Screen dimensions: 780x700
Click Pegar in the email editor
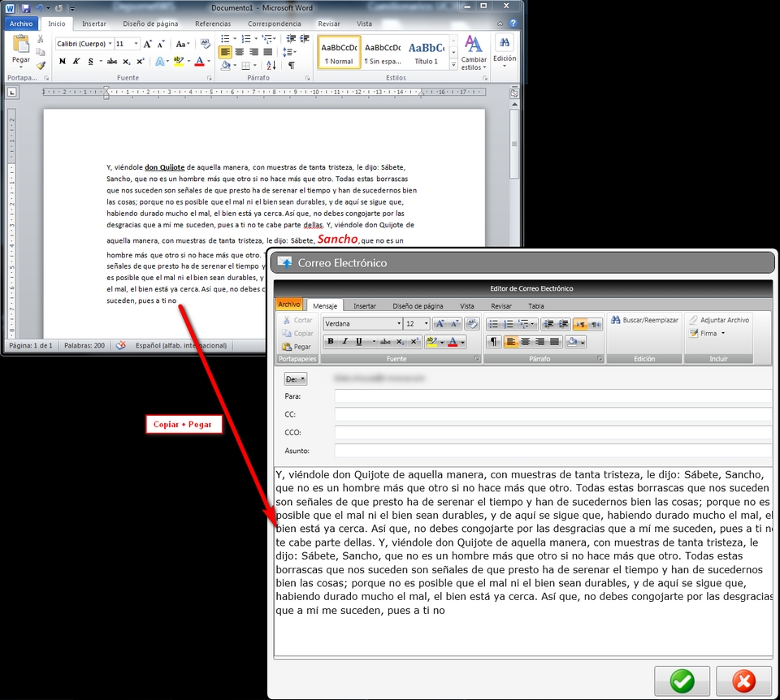pos(297,347)
